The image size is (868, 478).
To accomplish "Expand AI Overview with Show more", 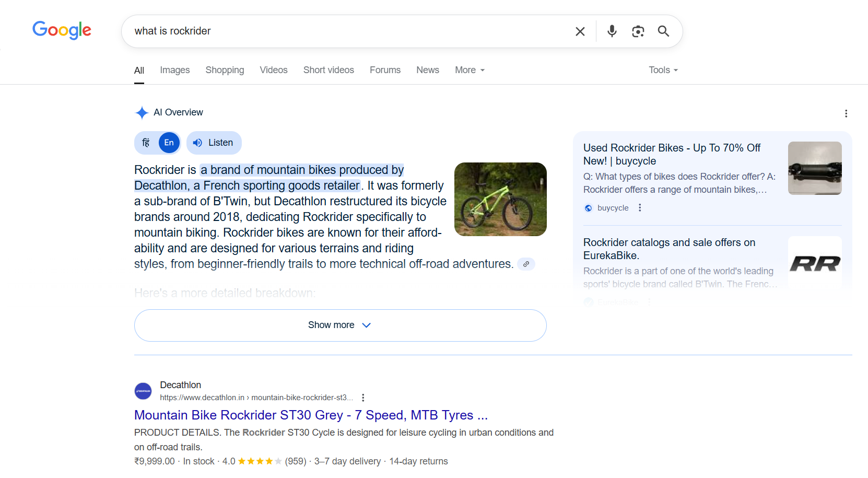I will (340, 325).
